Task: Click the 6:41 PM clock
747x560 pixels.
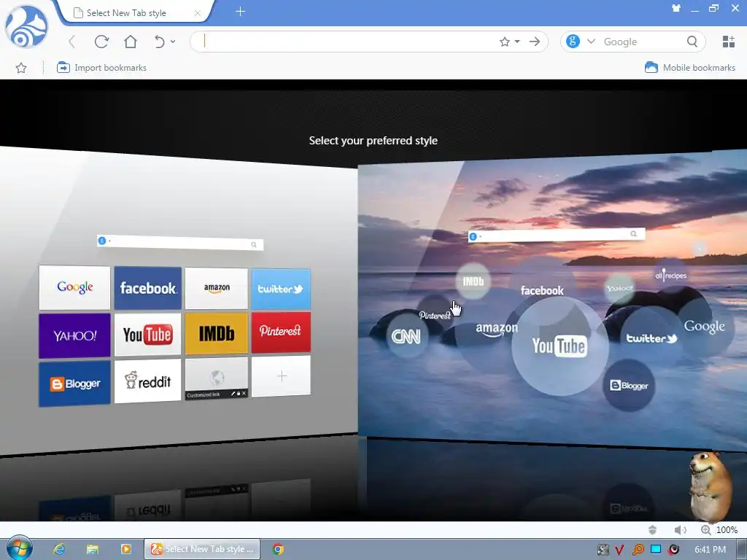Action: coord(710,550)
